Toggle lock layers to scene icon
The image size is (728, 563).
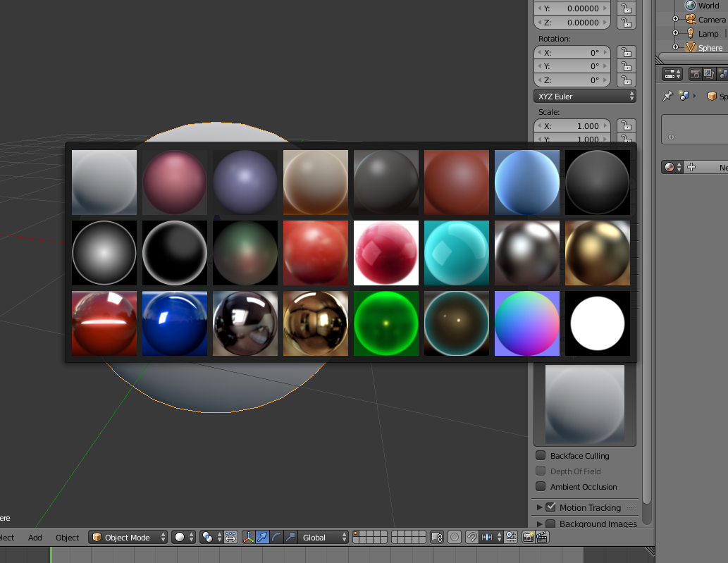[x=437, y=537]
